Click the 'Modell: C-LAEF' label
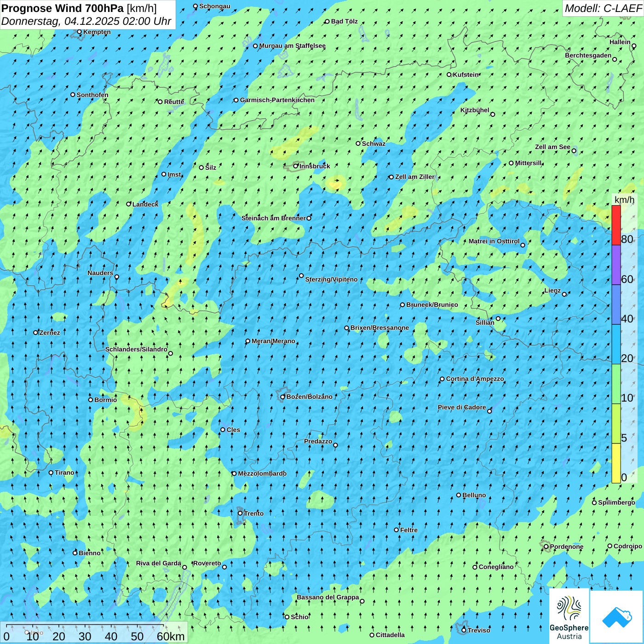This screenshot has height=644, width=644. (x=603, y=8)
